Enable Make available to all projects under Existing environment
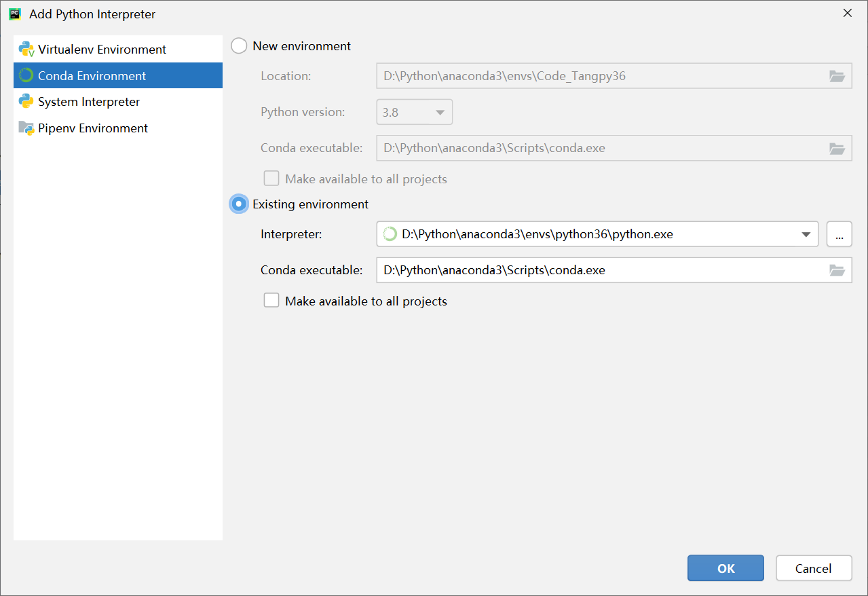868x596 pixels. pos(271,301)
